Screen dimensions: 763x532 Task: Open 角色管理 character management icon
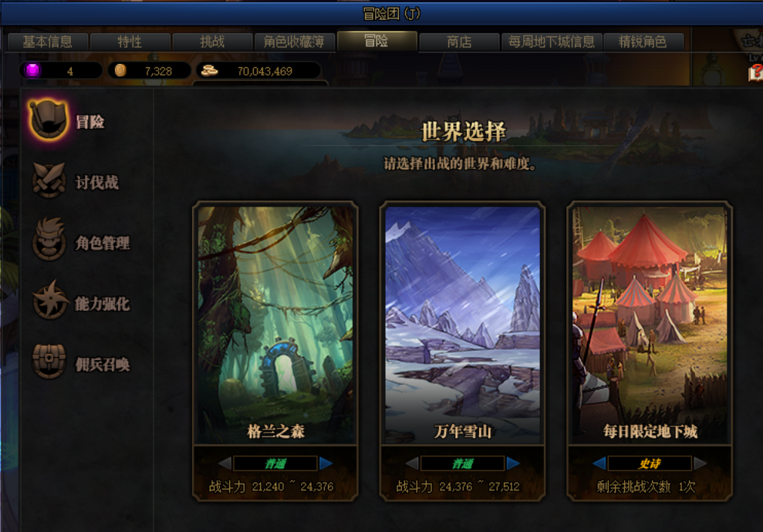(49, 239)
